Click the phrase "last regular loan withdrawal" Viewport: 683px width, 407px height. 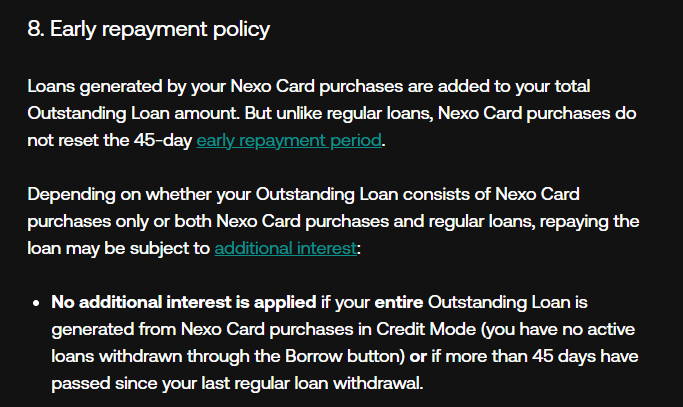(311, 383)
